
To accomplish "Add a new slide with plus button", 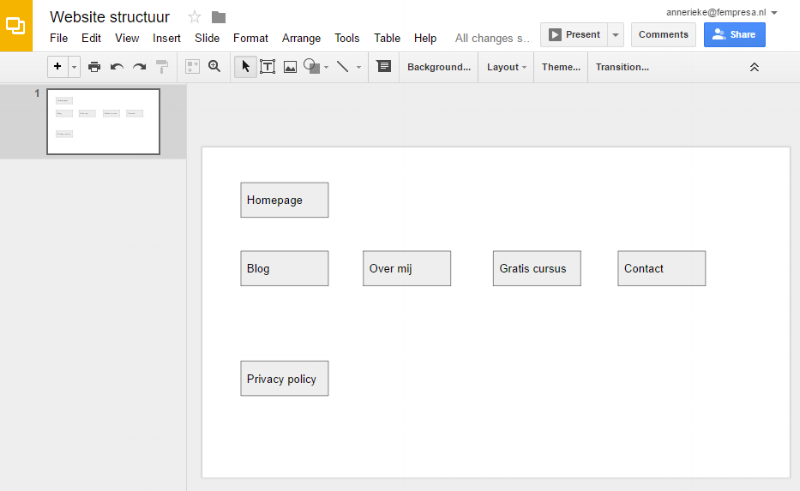I will click(58, 66).
